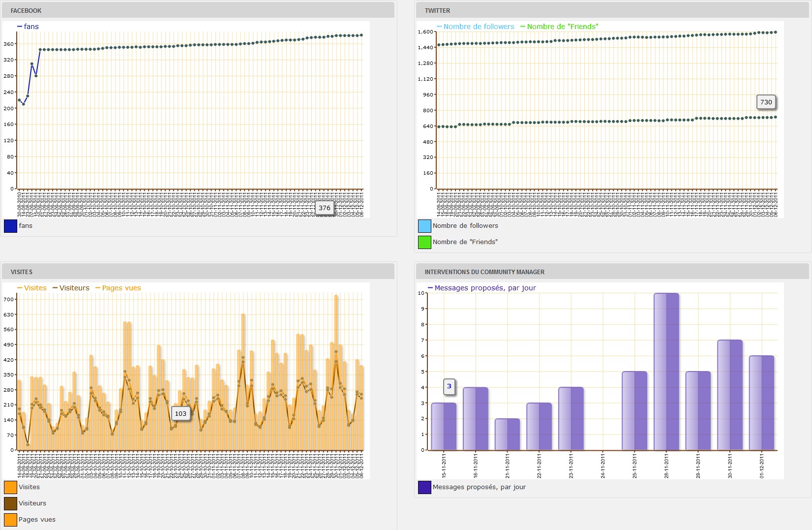Click the 700 y-axis value on Visites chart
The height and width of the screenshot is (530, 812).
9,299
